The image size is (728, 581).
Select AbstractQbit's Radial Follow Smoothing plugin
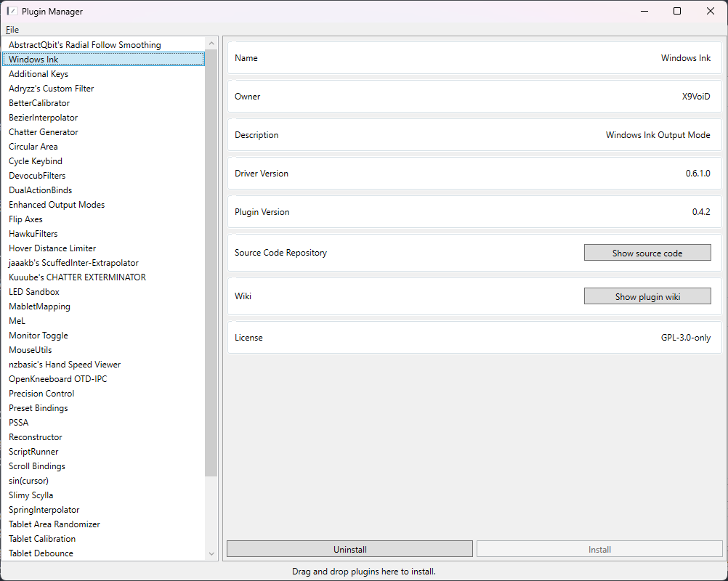pyautogui.click(x=83, y=44)
